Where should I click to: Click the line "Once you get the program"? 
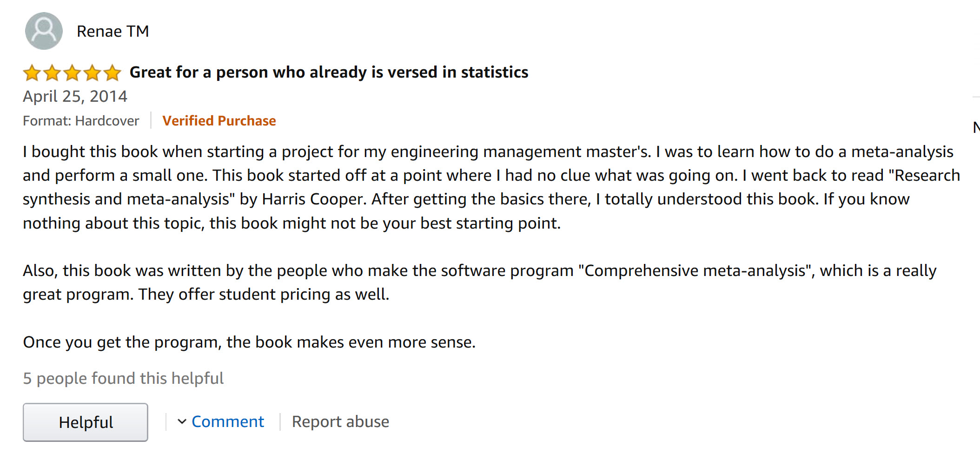tap(249, 342)
